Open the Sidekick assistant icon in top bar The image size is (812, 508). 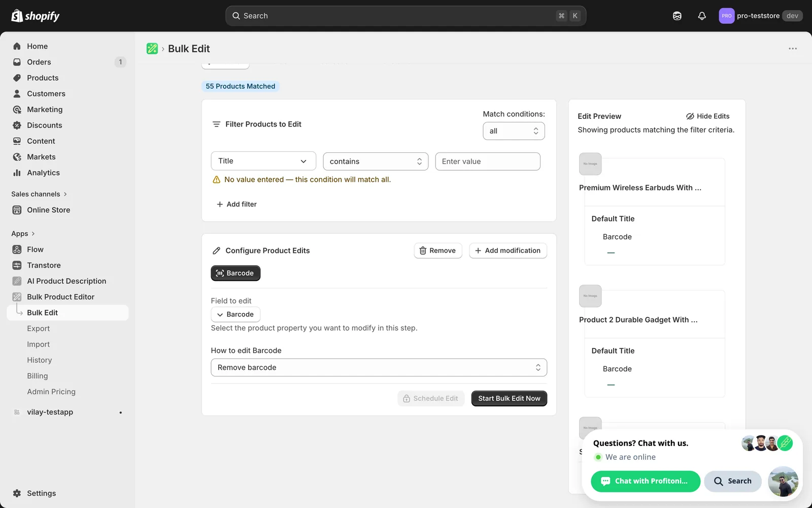point(677,16)
